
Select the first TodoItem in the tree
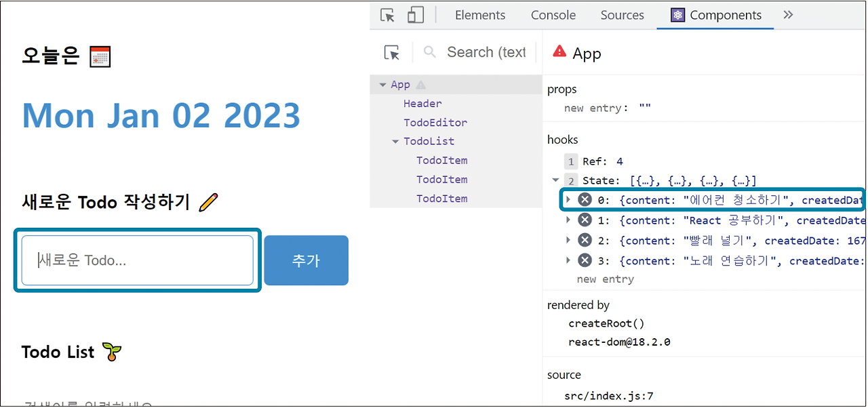coord(442,161)
